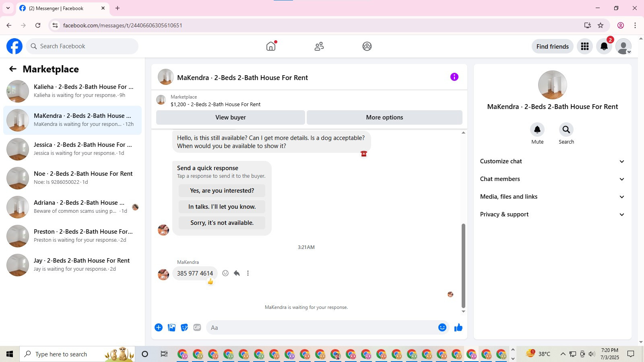Choose a GIF in the composer

(197, 327)
